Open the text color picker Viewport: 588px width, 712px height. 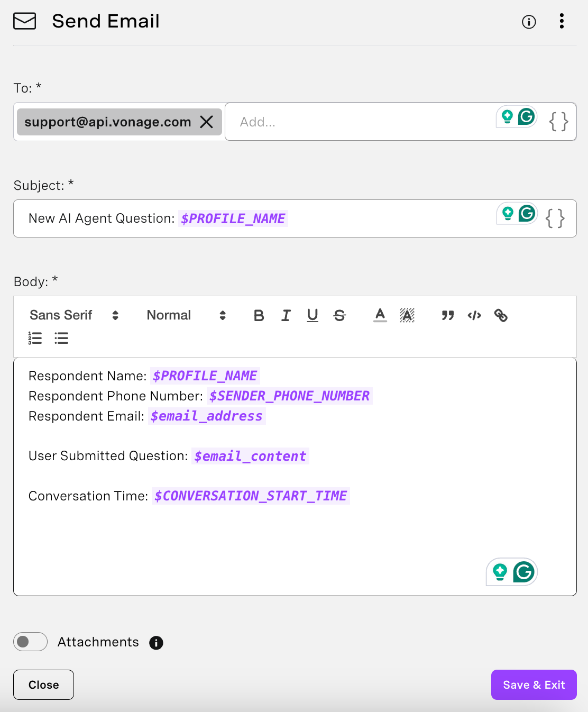click(380, 315)
